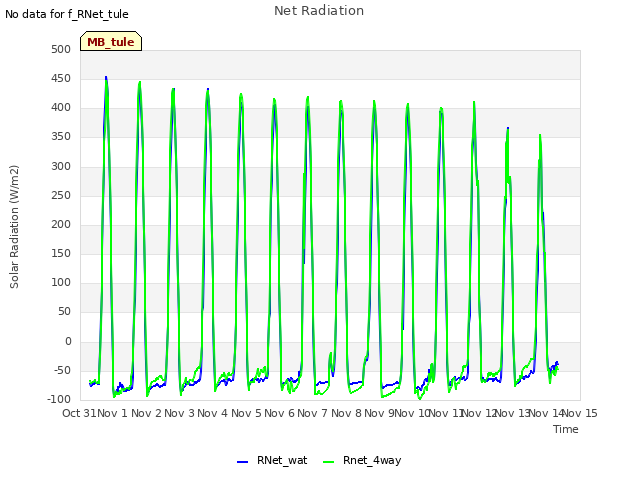Click the Oct 31 x-axis tick label

pos(79,413)
